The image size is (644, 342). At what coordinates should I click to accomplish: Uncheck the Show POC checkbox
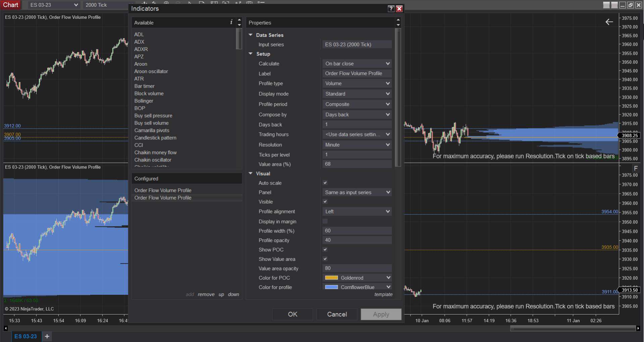click(x=325, y=249)
